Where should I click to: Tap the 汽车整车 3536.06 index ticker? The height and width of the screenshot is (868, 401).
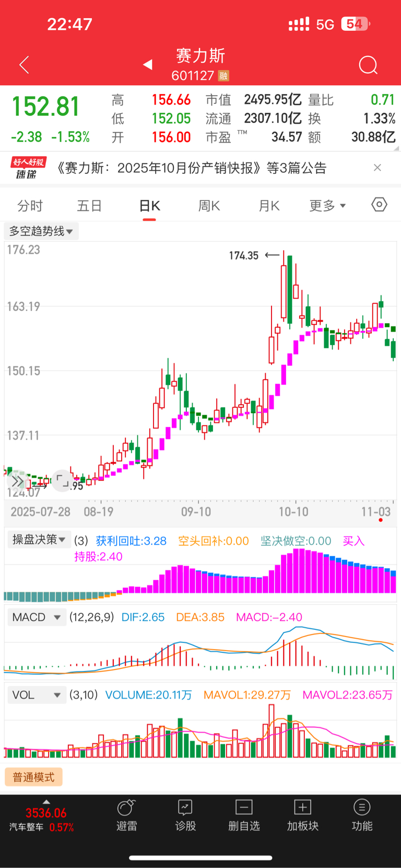(42, 820)
